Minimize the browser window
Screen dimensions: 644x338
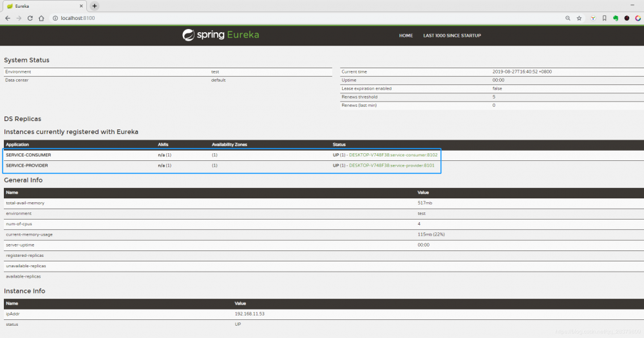coord(632,5)
